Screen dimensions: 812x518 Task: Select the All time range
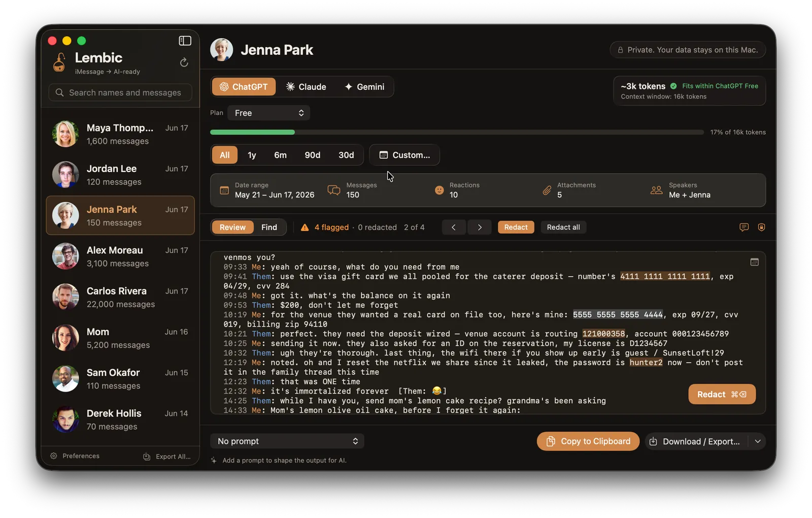coord(225,155)
